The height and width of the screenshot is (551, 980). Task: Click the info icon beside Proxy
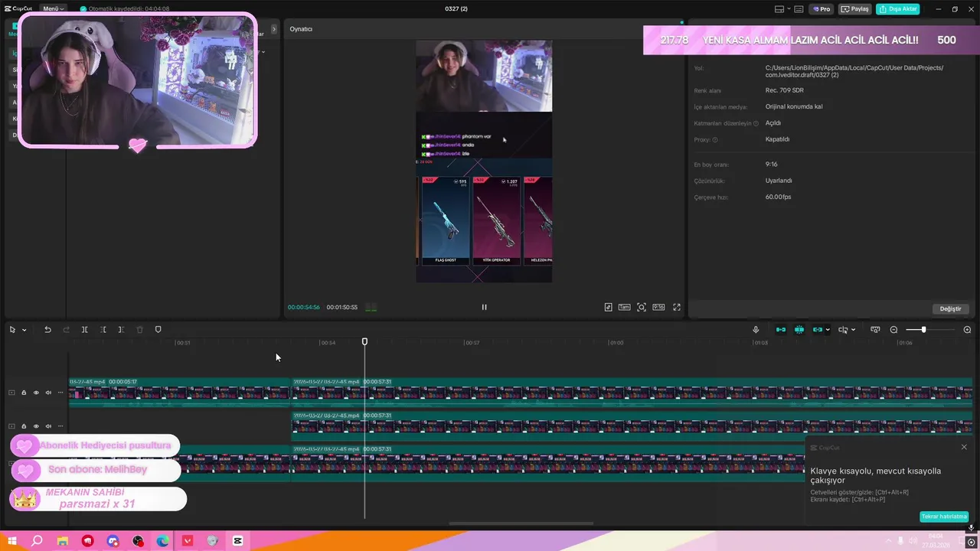click(x=715, y=140)
